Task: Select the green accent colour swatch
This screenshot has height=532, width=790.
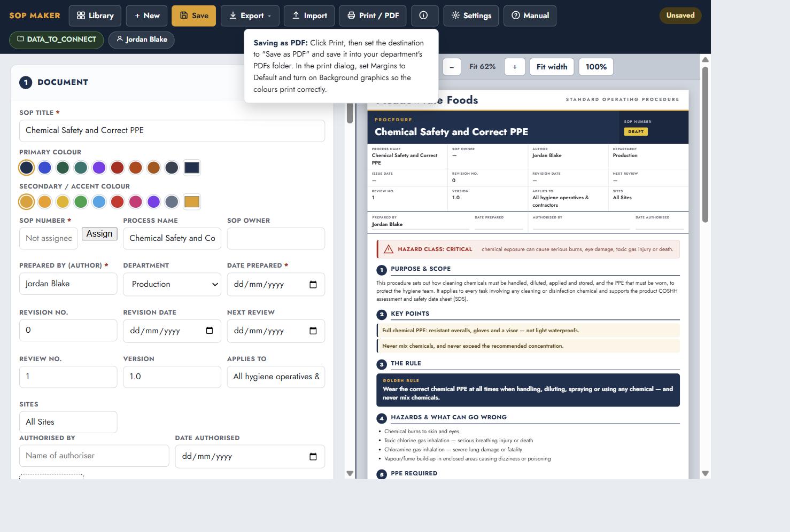Action: tap(81, 202)
